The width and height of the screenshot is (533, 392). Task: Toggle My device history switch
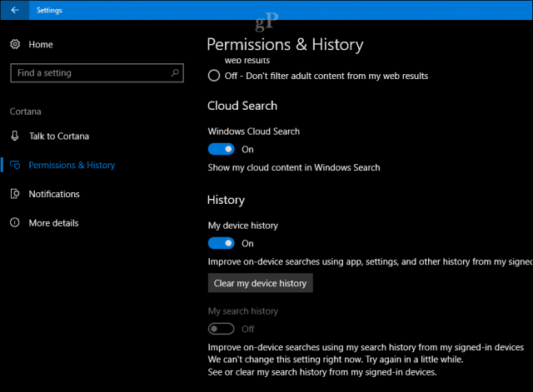(222, 243)
